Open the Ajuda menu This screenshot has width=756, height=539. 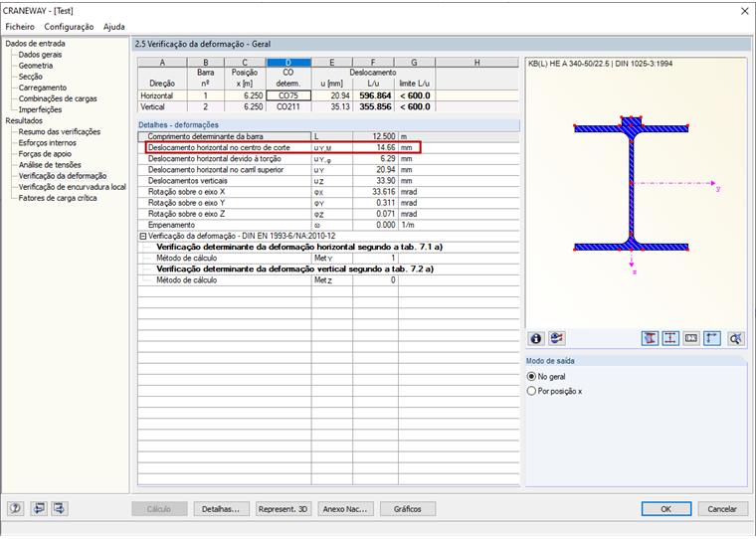[x=113, y=27]
